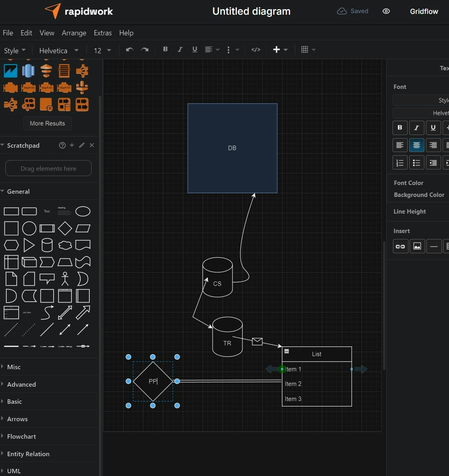
Task: Click the Gridflow account link
Action: coord(424,12)
